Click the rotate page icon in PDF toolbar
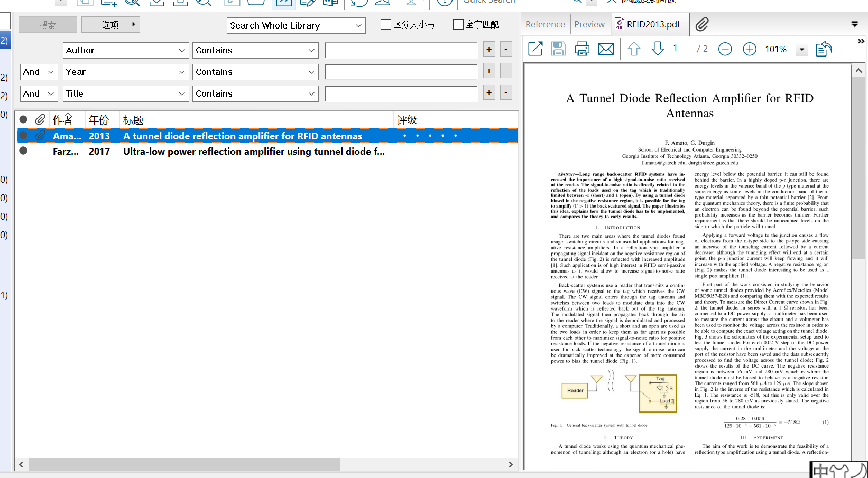 click(824, 49)
